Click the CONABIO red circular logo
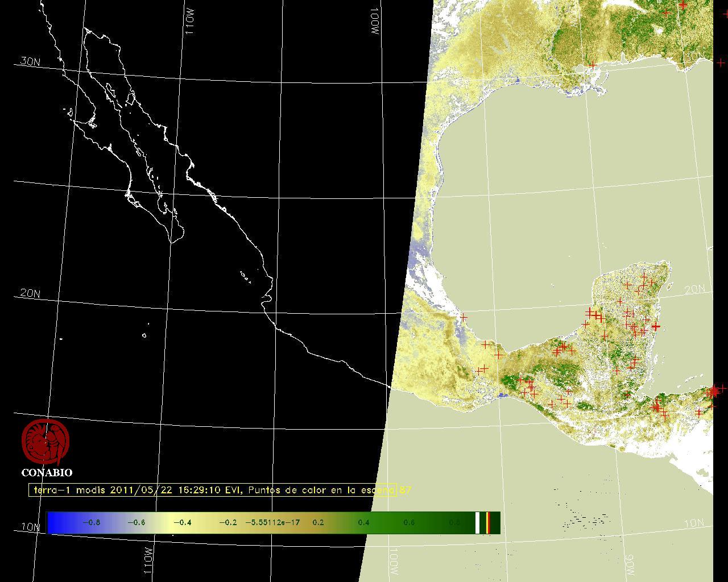The height and width of the screenshot is (582, 728). point(45,442)
